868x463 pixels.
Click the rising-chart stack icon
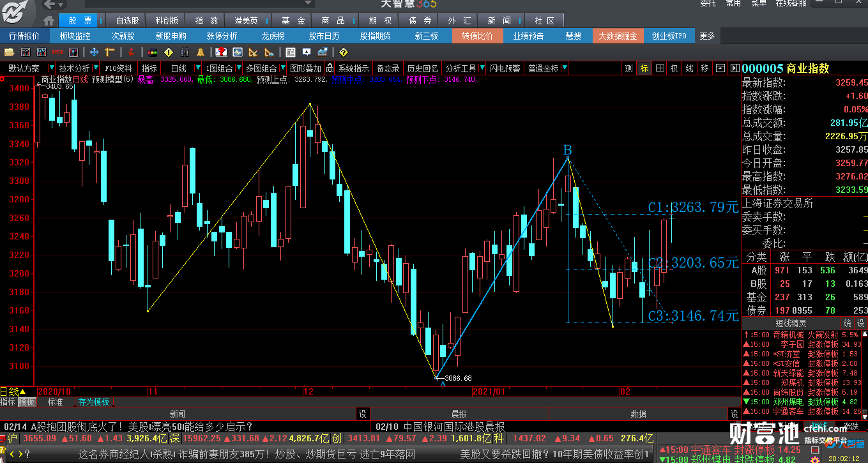[x=323, y=52]
